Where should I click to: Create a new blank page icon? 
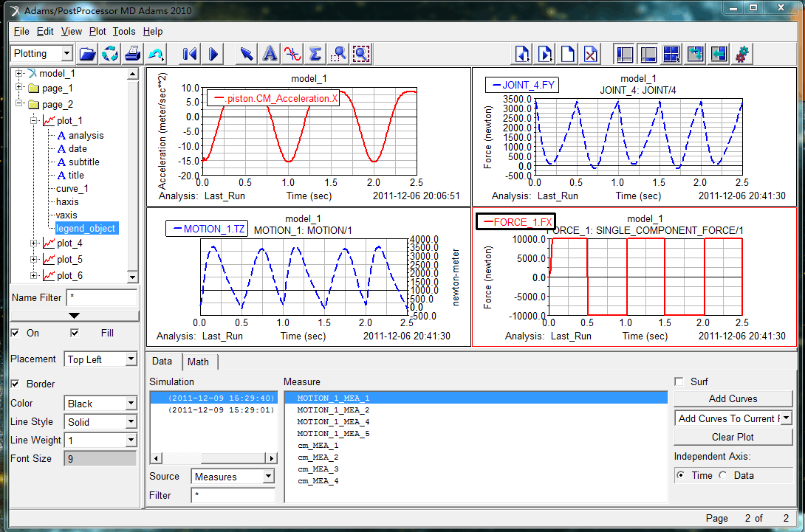(x=568, y=53)
